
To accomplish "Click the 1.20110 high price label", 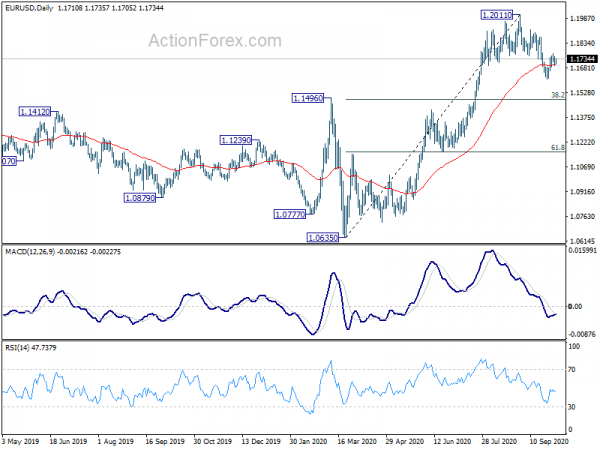I will coord(496,15).
